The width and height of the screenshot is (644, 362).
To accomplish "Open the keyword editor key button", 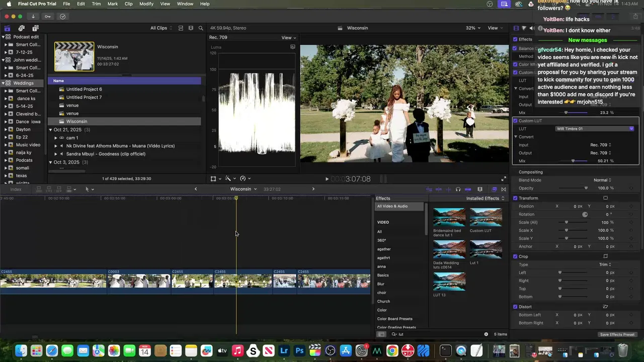I will pyautogui.click(x=48, y=16).
